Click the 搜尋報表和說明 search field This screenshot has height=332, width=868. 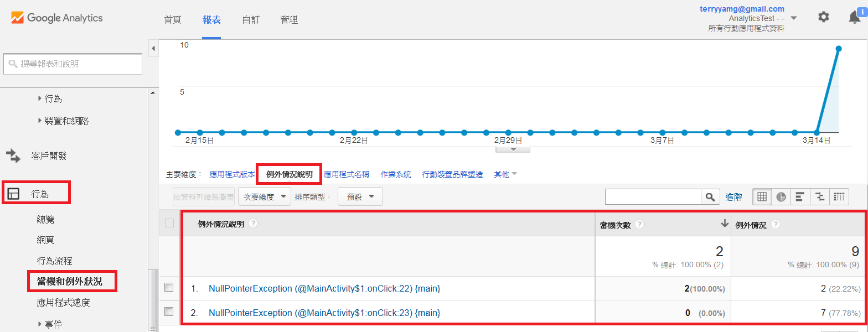click(x=73, y=64)
